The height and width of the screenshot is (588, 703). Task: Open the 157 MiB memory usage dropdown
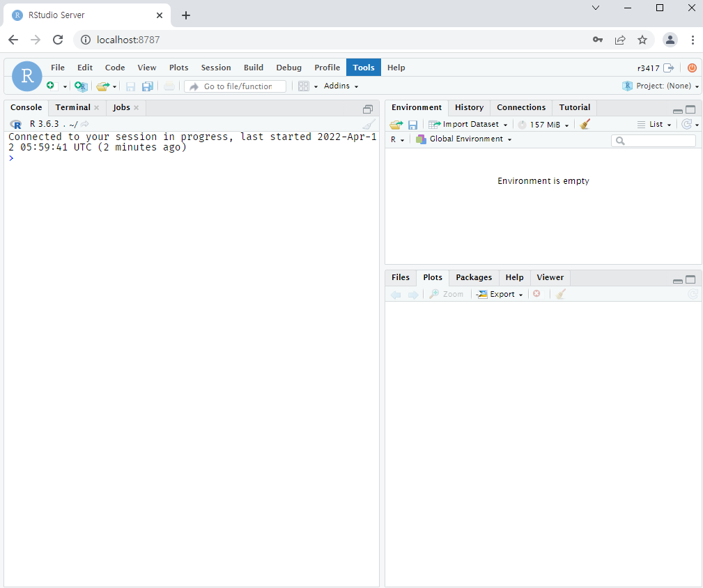543,125
